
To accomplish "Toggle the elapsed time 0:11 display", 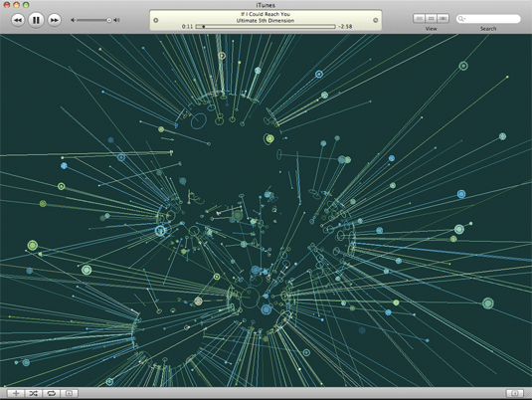I will (187, 27).
